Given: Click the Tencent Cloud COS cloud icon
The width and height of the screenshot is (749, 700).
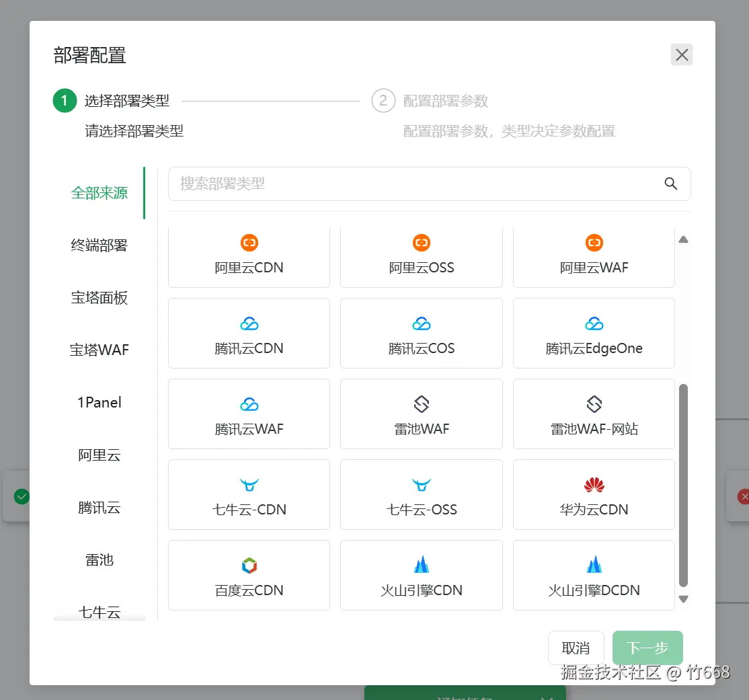Looking at the screenshot, I should pyautogui.click(x=422, y=324).
